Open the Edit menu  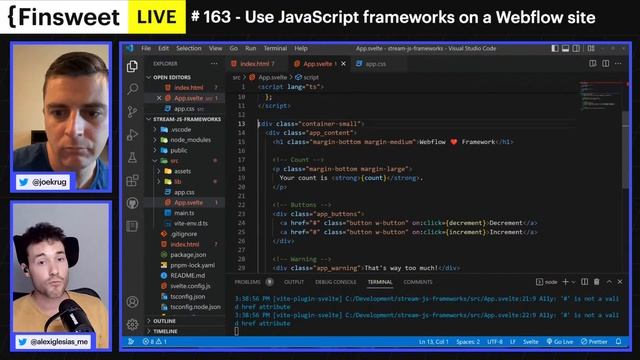click(x=163, y=48)
